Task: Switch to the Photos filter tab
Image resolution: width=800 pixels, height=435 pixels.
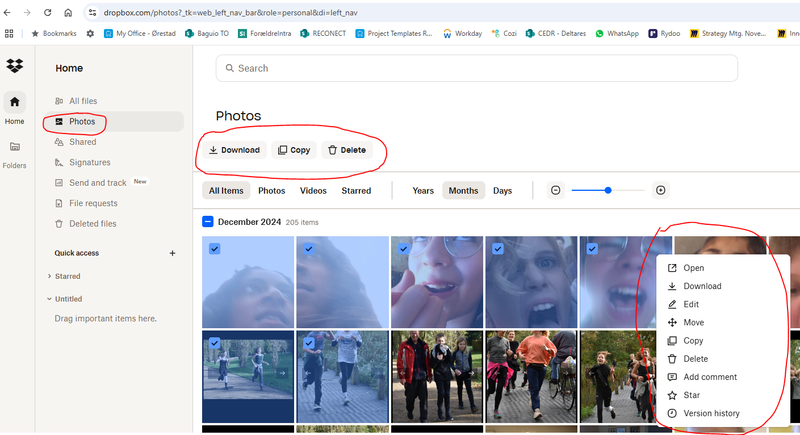Action: pyautogui.click(x=271, y=191)
